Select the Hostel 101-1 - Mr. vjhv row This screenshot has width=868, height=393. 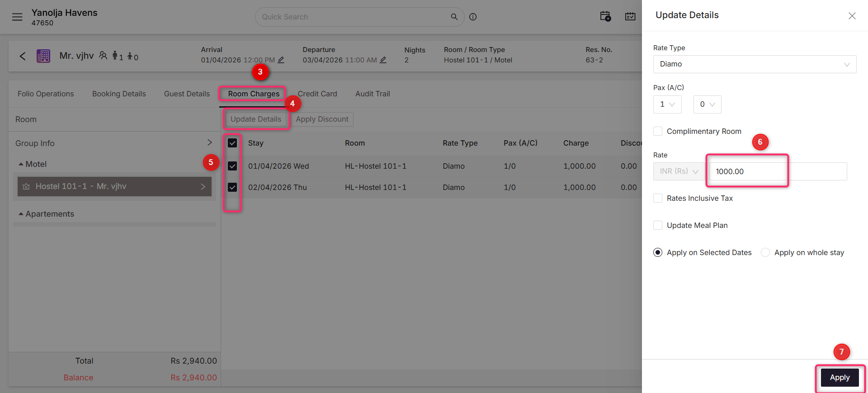click(x=114, y=186)
